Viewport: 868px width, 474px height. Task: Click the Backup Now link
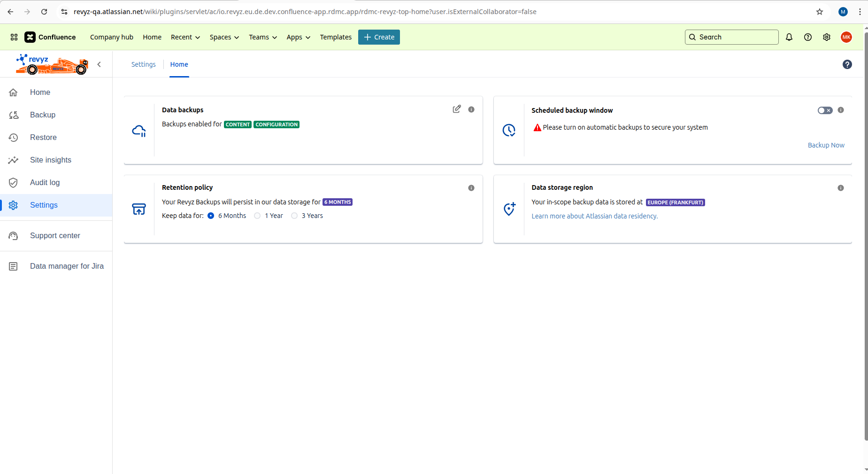coord(826,145)
